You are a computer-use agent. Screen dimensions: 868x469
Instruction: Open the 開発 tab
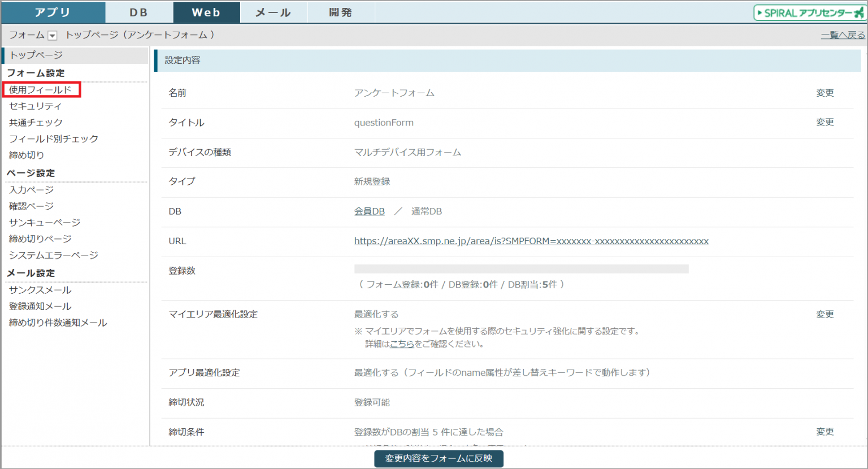tap(341, 12)
